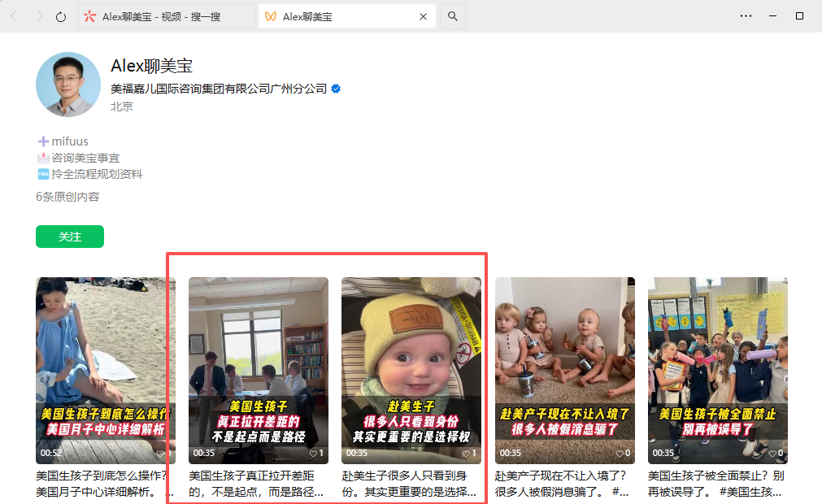Switch to the 视频 - 搜一搜 tab

[x=167, y=17]
